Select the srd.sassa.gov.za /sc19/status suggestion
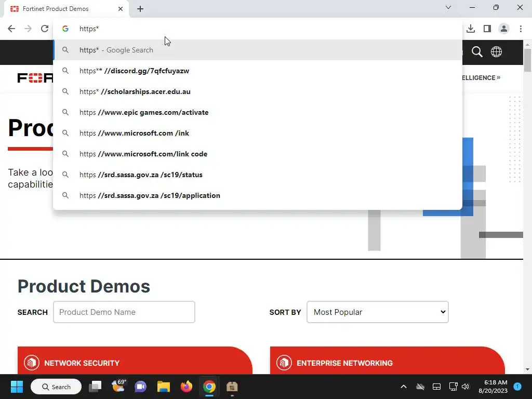The height and width of the screenshot is (399, 532). [x=258, y=175]
